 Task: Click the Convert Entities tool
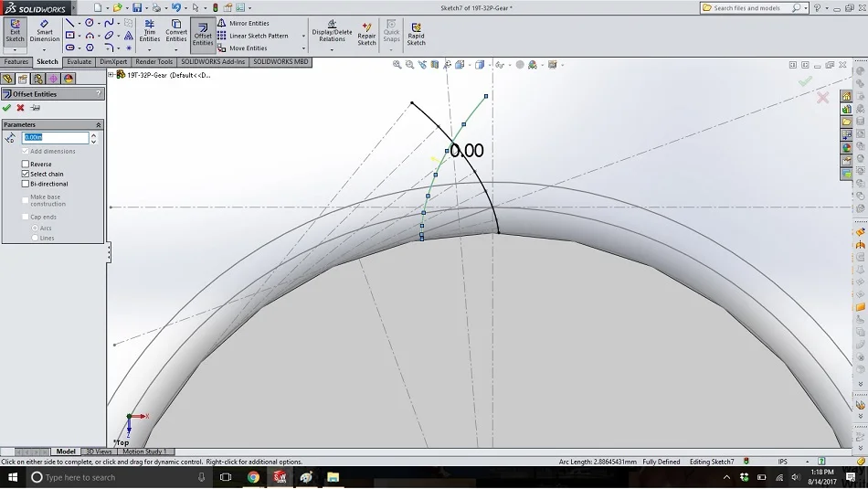click(176, 31)
